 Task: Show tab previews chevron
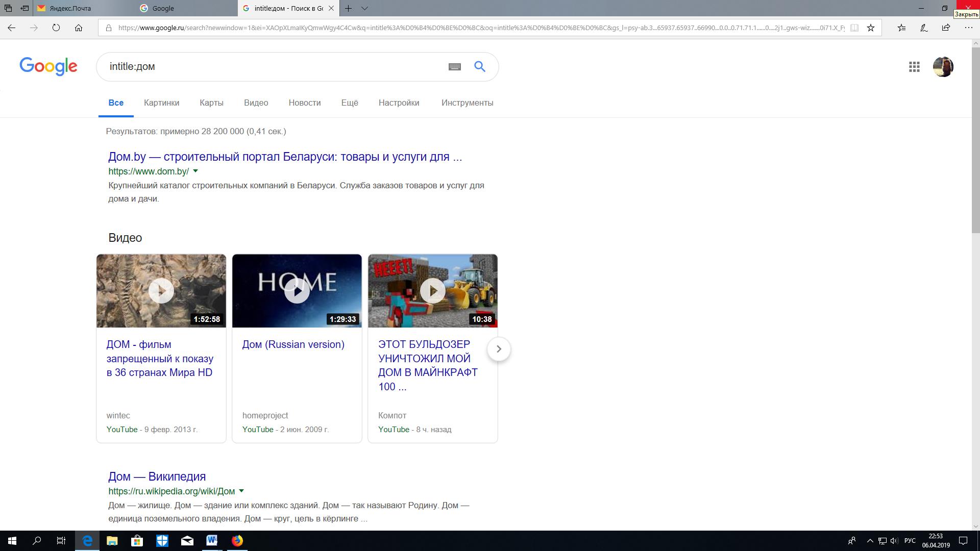[x=364, y=8]
